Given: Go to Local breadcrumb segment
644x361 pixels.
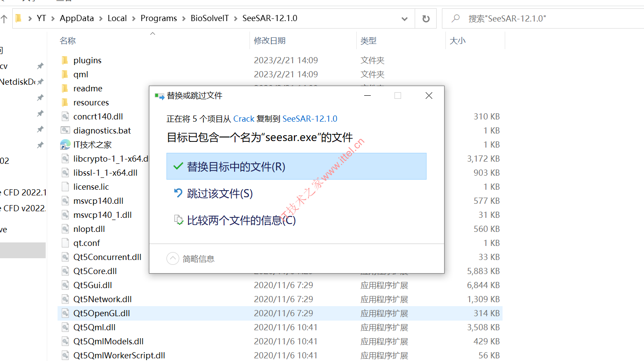Looking at the screenshot, I should pos(117,18).
